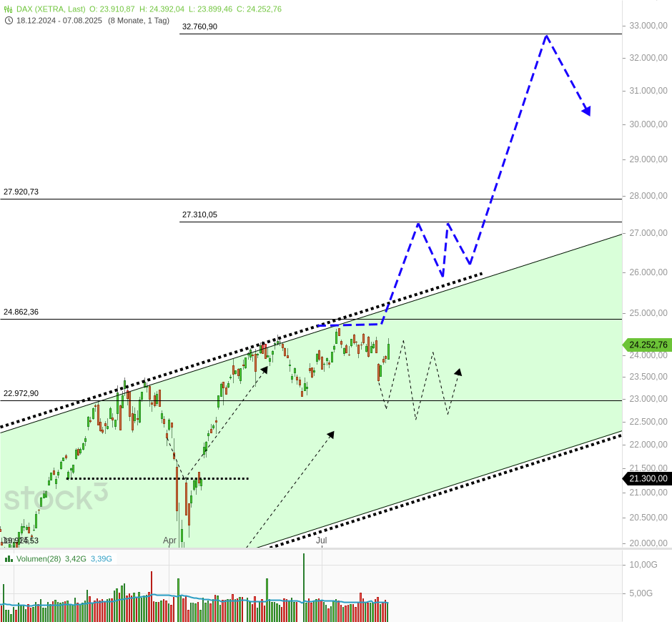Image resolution: width=672 pixels, height=622 pixels.
Task: Click the Jul month axis label
Action: 322,540
